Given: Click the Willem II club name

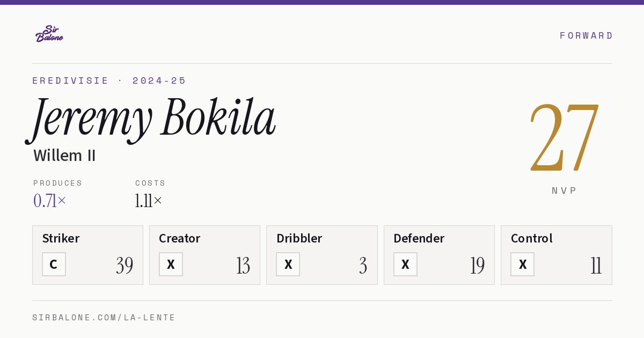Looking at the screenshot, I should pos(64,156).
